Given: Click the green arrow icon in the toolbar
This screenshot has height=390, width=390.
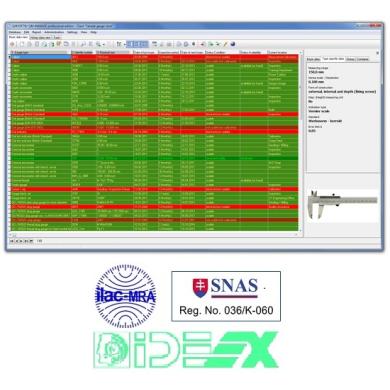Looking at the screenshot, I should click(211, 44).
